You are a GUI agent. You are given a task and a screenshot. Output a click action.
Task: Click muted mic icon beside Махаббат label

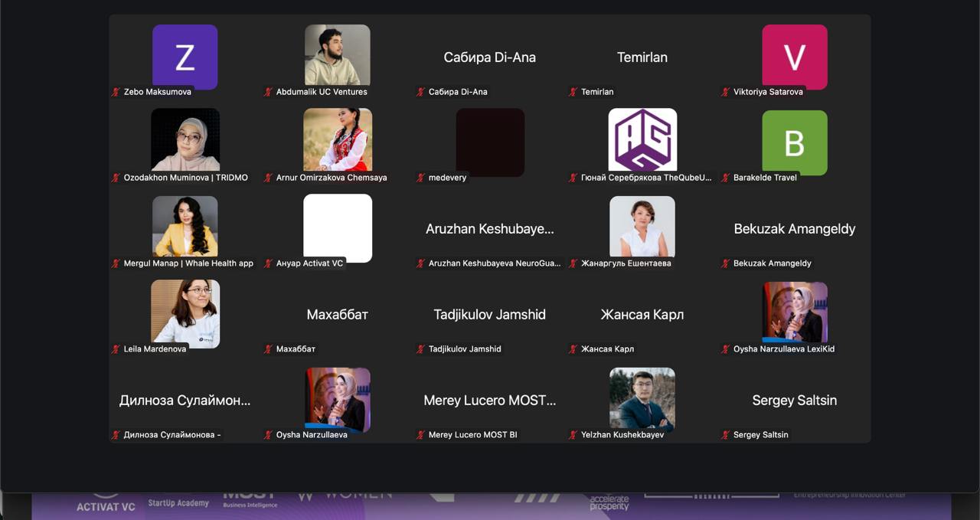point(269,349)
